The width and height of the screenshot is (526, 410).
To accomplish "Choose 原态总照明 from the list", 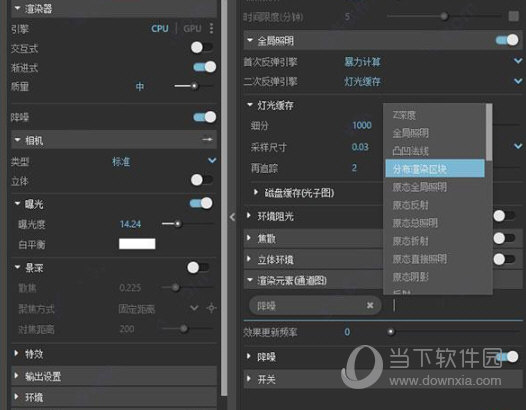I will [435, 223].
